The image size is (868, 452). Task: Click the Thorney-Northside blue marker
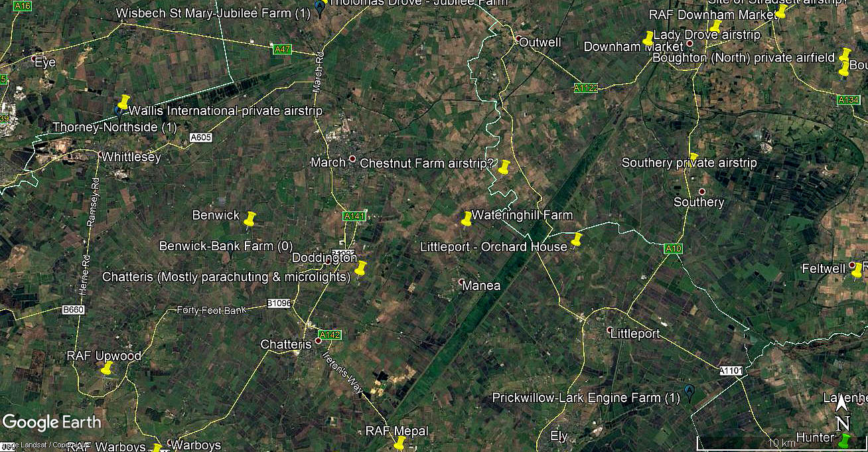point(119,111)
